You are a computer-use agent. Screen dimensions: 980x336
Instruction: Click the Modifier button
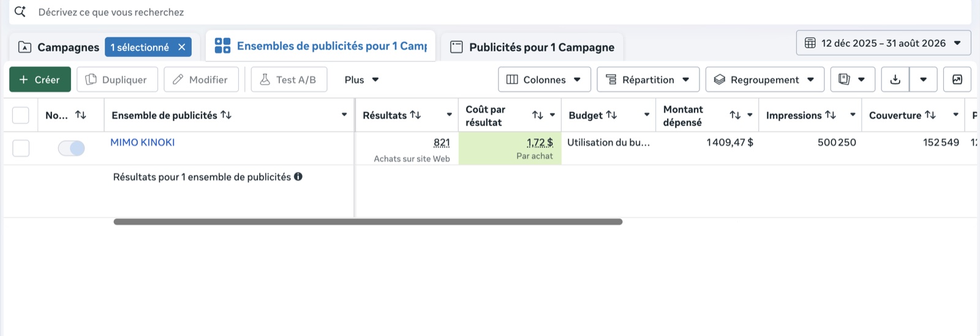pos(201,80)
